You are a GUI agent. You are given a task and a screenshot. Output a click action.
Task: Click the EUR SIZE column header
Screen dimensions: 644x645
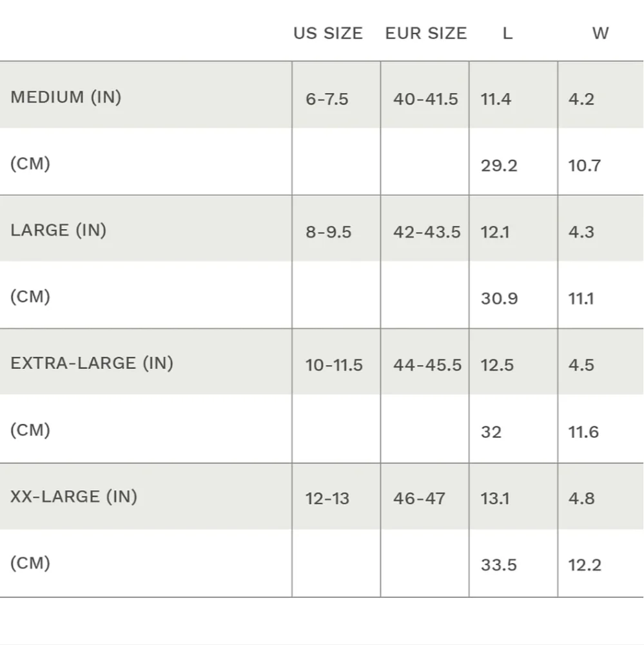pos(425,34)
